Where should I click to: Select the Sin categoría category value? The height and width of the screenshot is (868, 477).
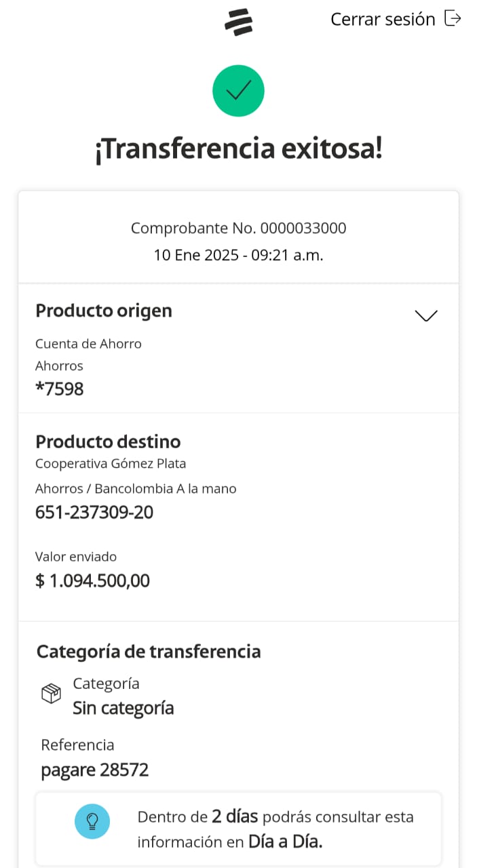(123, 708)
